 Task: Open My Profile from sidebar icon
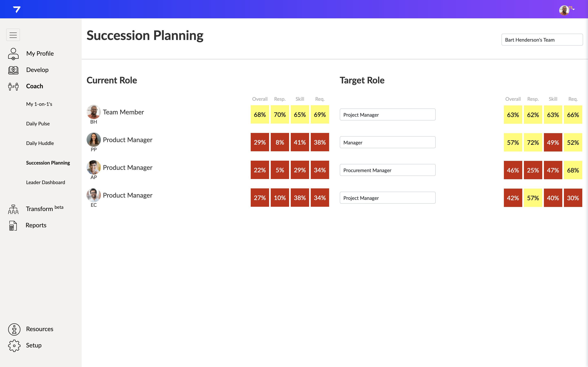(13, 54)
